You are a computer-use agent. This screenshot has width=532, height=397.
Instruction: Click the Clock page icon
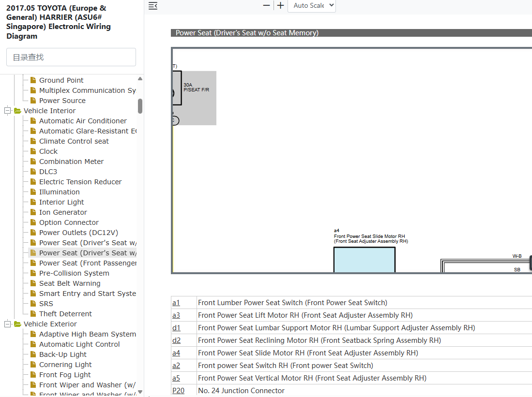click(33, 151)
